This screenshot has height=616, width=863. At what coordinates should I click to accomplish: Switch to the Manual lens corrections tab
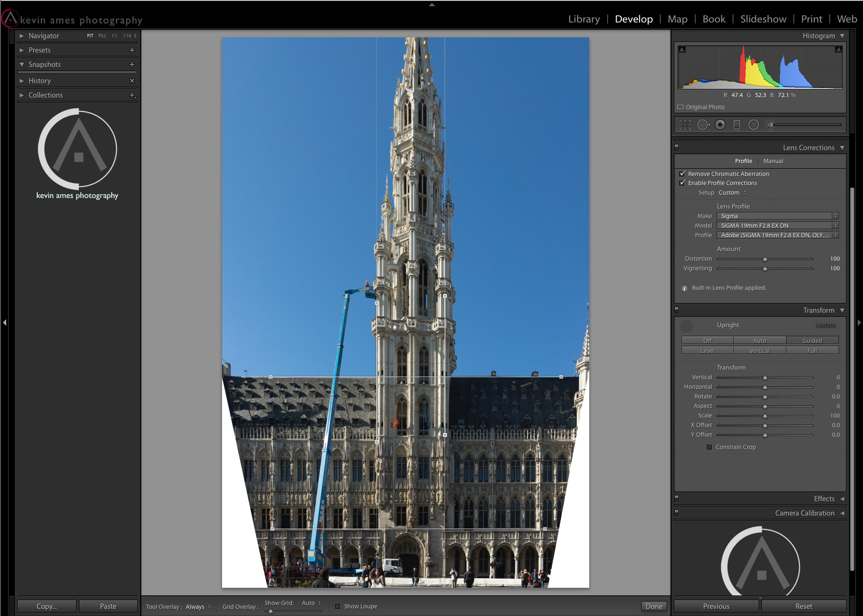coord(773,161)
